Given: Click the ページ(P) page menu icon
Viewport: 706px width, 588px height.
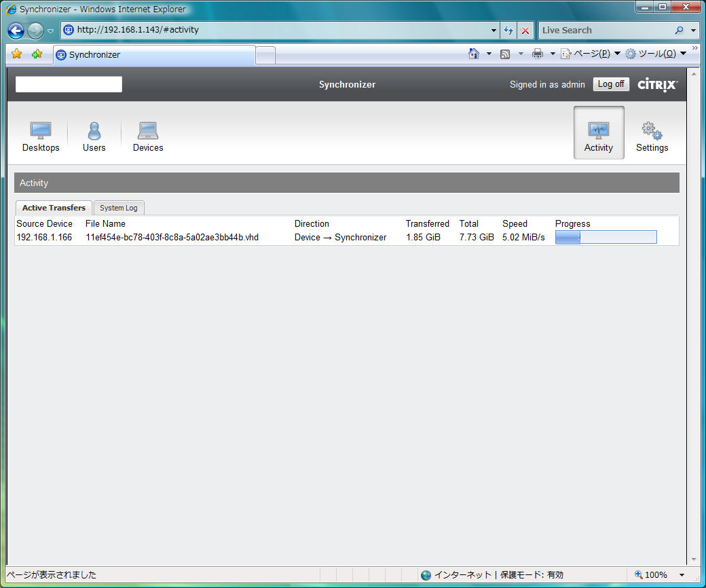Looking at the screenshot, I should click(x=566, y=54).
